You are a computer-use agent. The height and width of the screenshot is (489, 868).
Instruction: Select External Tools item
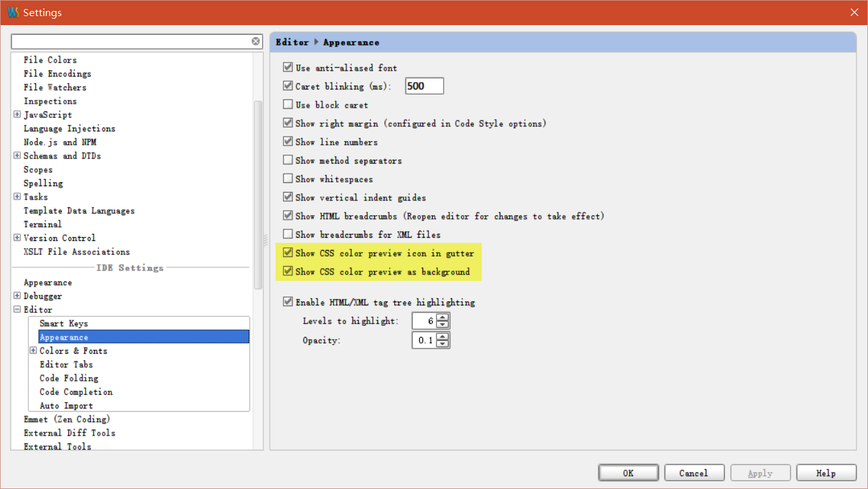tap(57, 446)
